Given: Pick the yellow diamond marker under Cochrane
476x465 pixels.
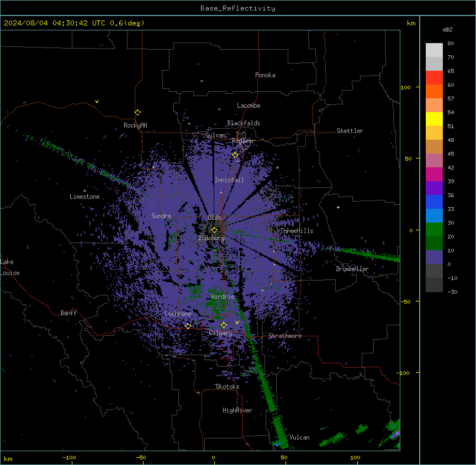Looking at the screenshot, I should click(x=188, y=326).
